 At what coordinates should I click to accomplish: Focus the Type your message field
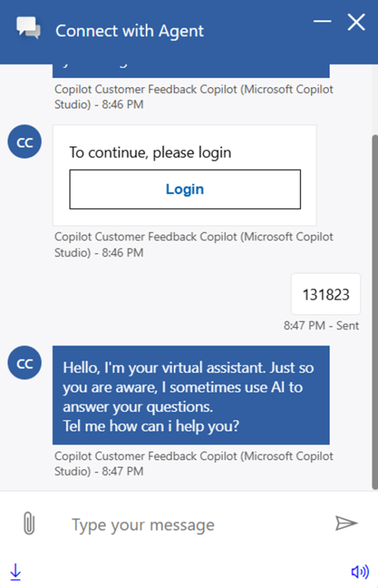pyautogui.click(x=190, y=524)
